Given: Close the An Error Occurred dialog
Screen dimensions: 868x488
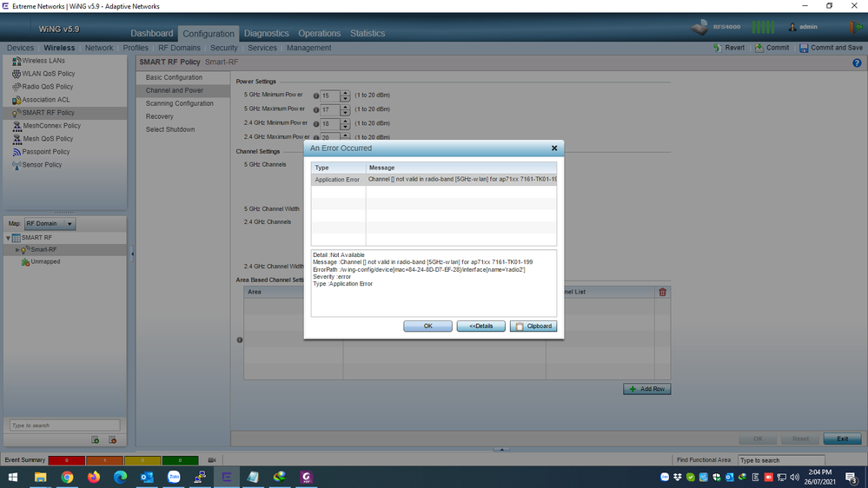Looking at the screenshot, I should pos(554,148).
